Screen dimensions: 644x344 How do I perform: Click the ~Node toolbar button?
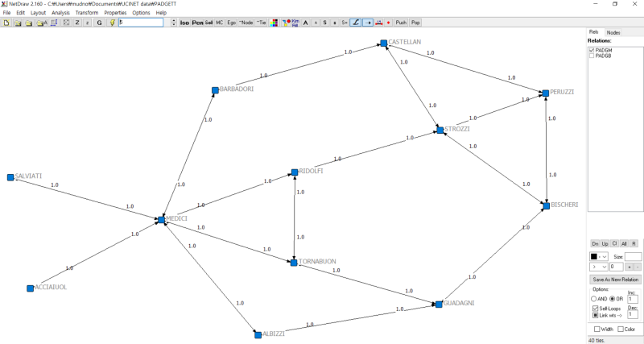(246, 23)
